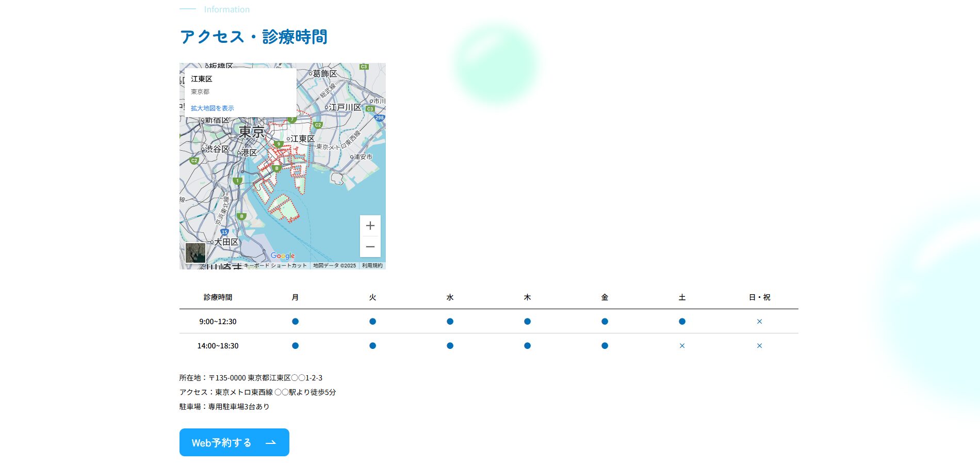Click the open dot for Monday 9:00~12:30

295,322
